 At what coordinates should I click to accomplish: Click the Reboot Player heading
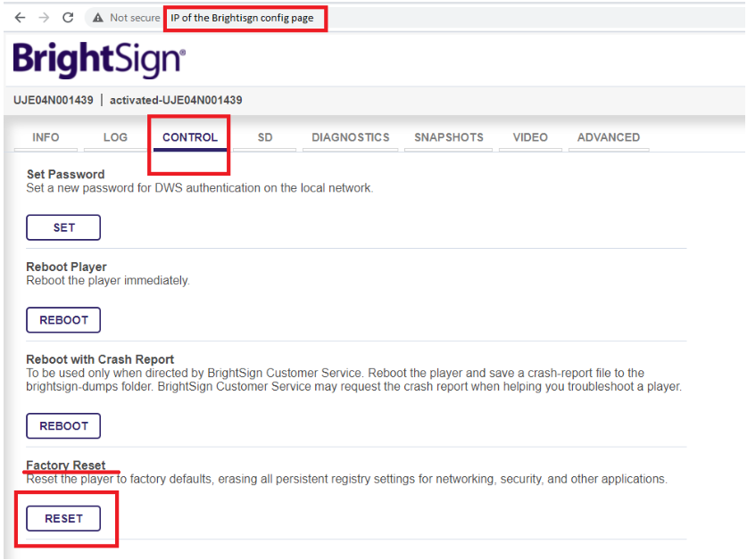[66, 267]
